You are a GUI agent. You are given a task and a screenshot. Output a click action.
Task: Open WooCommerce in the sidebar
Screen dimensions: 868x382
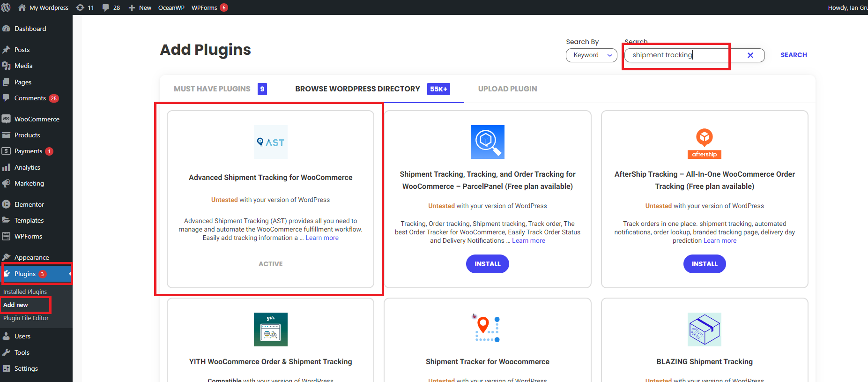37,119
